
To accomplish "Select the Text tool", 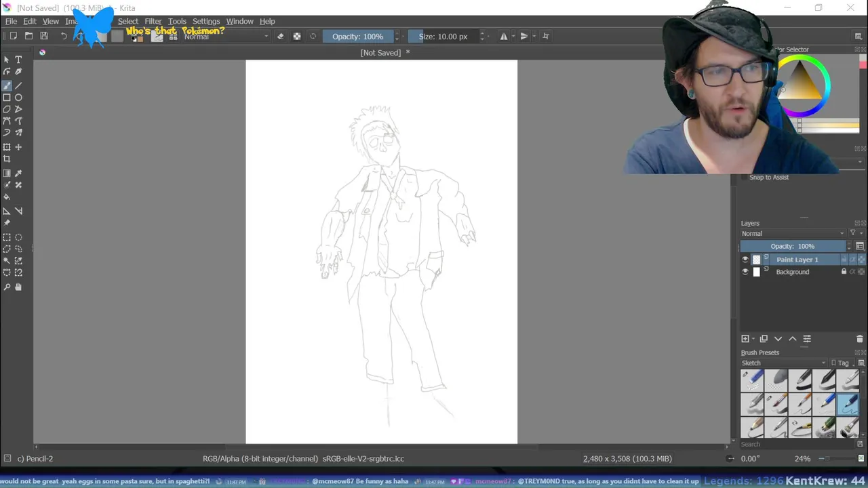I will point(18,60).
